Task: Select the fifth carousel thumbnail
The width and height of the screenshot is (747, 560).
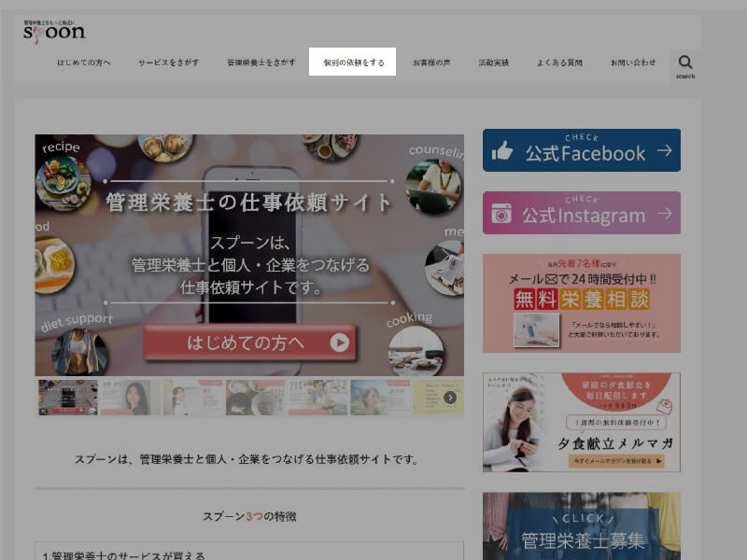Action: click(317, 398)
